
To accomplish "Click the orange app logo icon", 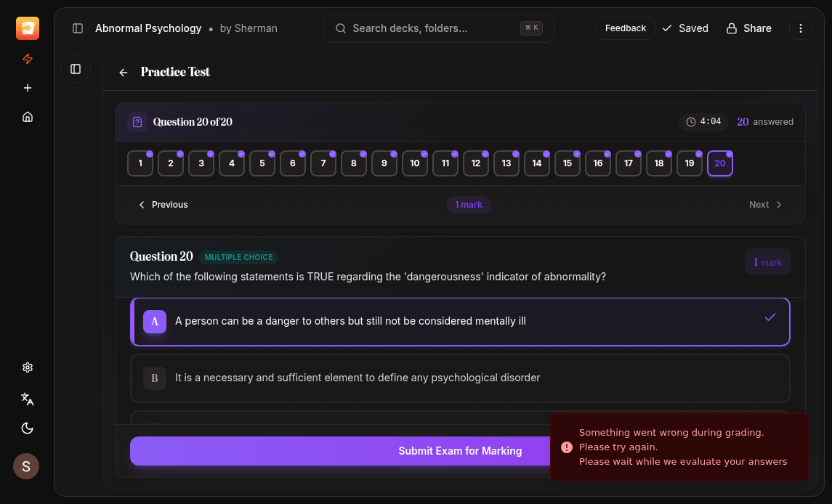I will point(28,28).
